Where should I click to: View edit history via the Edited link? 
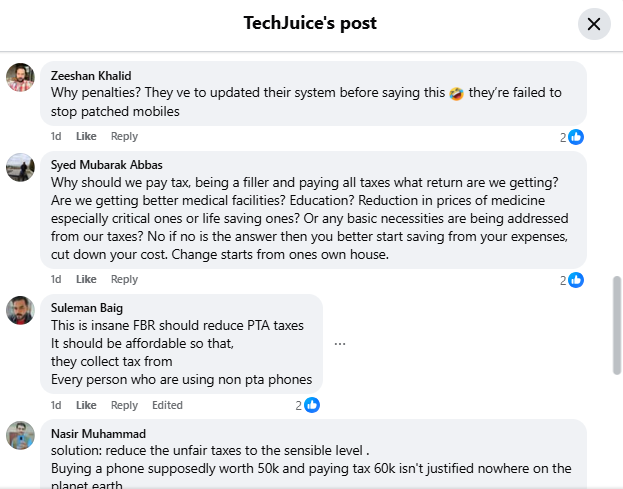(167, 405)
